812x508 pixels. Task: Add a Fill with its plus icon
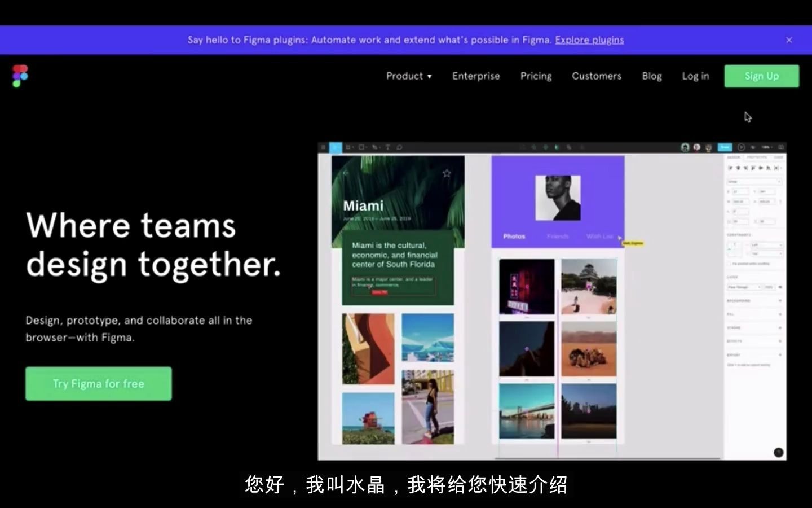coord(780,314)
